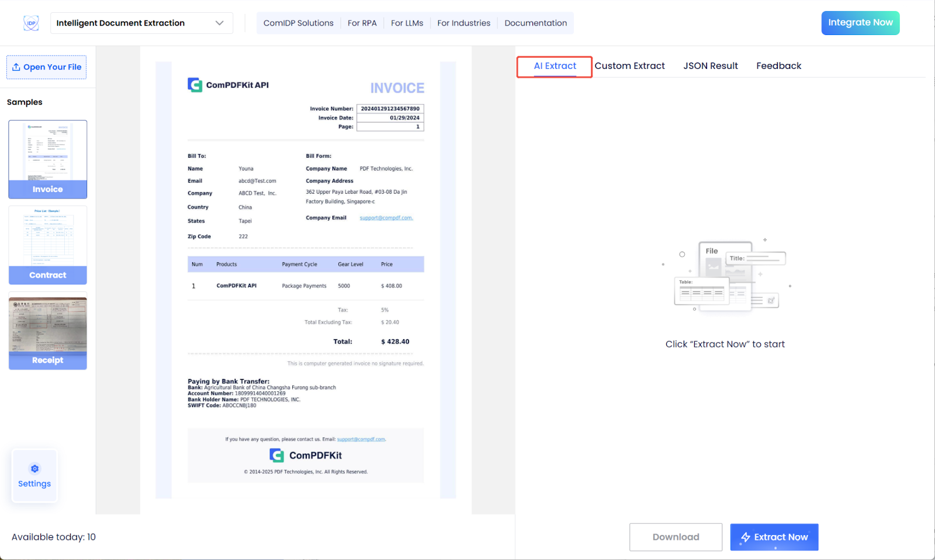Screen dimensions: 935x560
Task: Click the Payment Cycle column header
Action: (300, 265)
